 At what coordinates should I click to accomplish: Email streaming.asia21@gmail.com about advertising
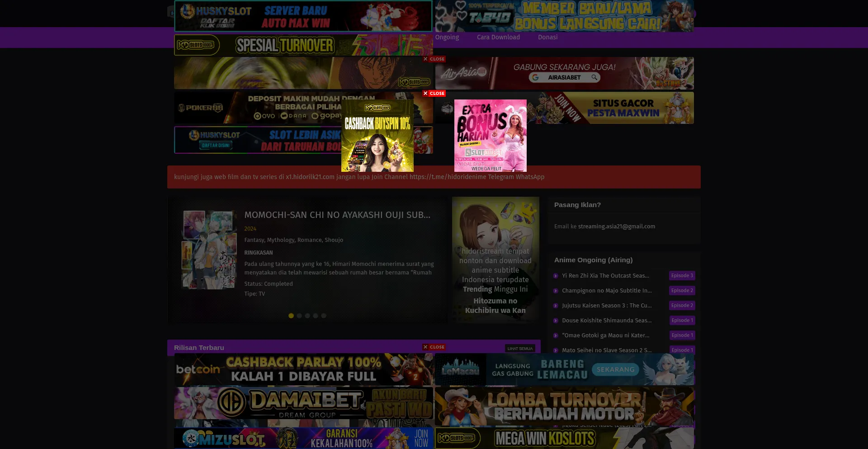617,226
